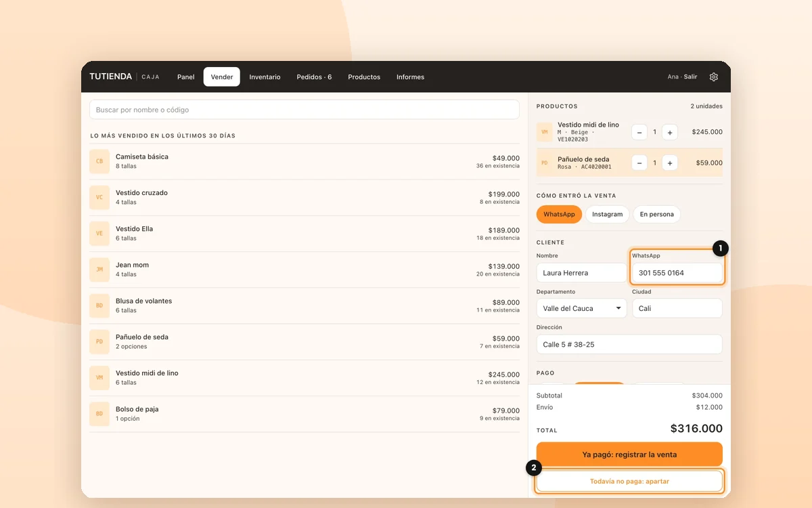
Task: Add Jean mom to the sale
Action: pyautogui.click(x=304, y=270)
